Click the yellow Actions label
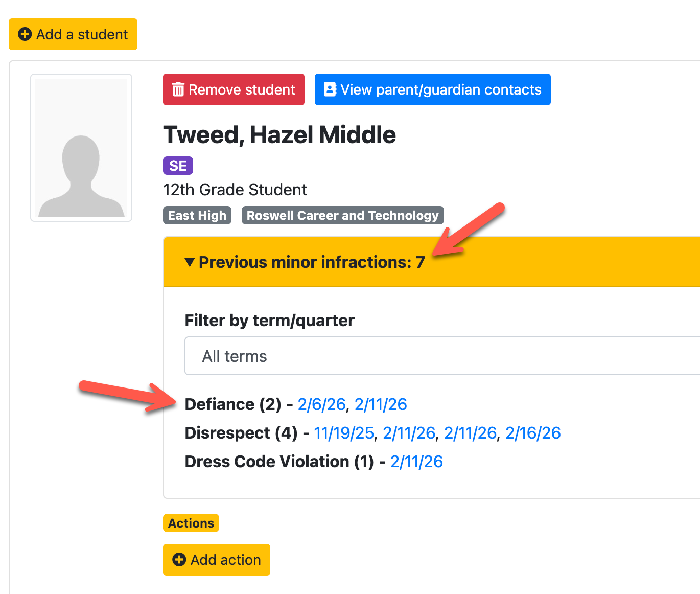This screenshot has height=594, width=700. (x=191, y=523)
